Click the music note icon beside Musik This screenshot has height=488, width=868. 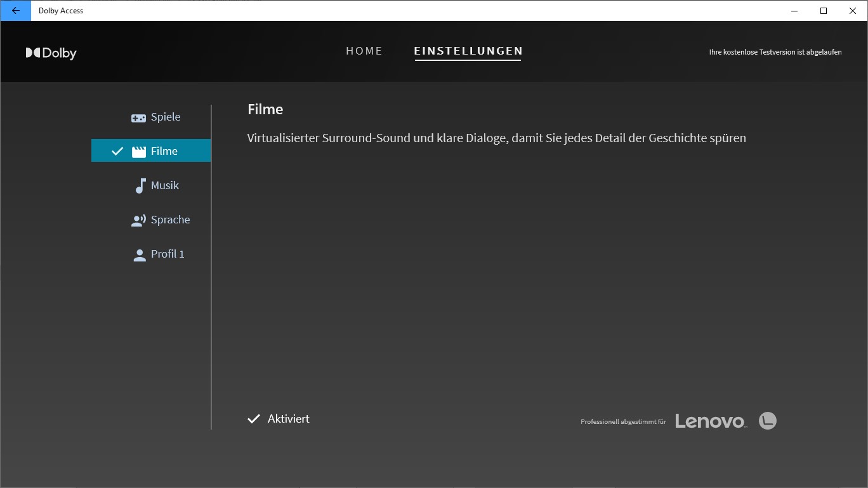140,186
